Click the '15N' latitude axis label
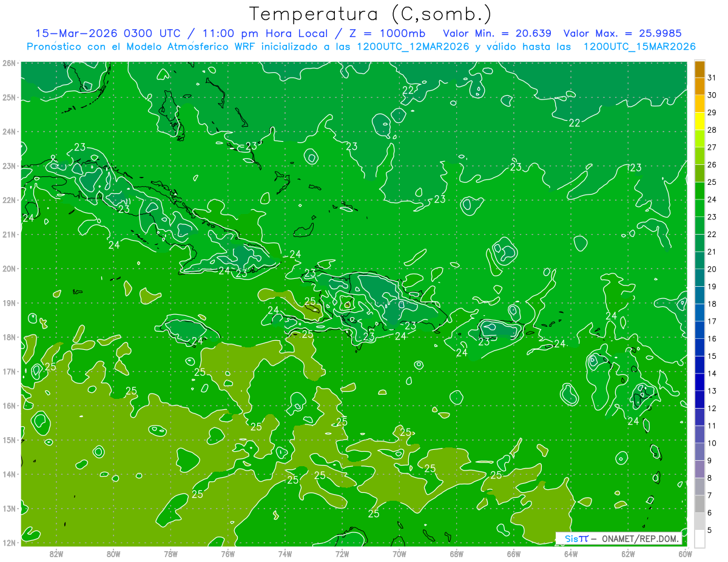 click(9, 440)
